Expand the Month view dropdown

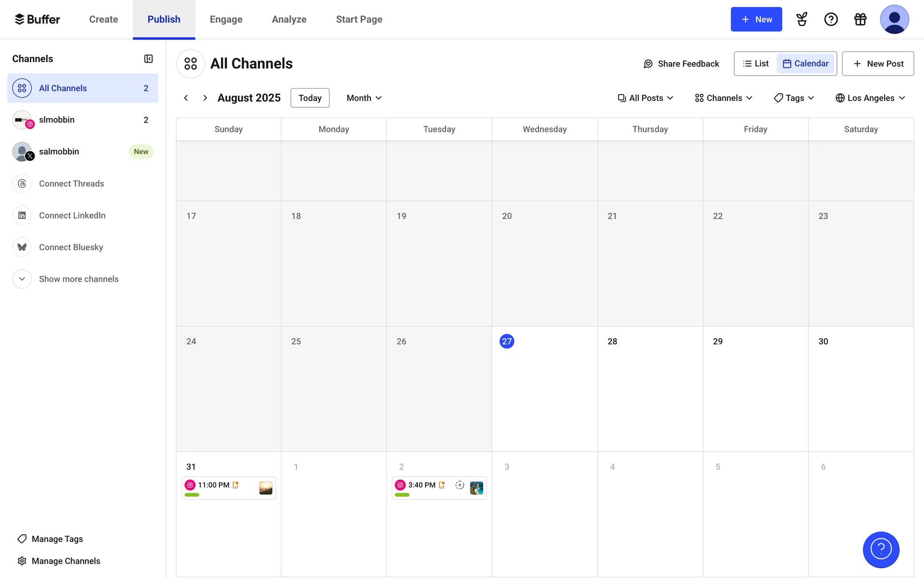364,98
